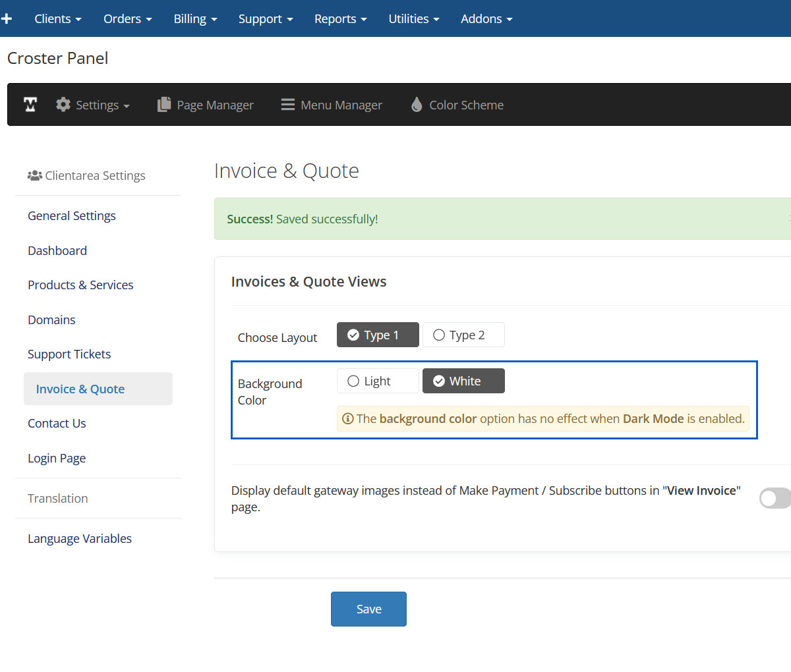The image size is (791, 672).
Task: Click the Croster logo icon in toolbar
Action: pos(30,105)
